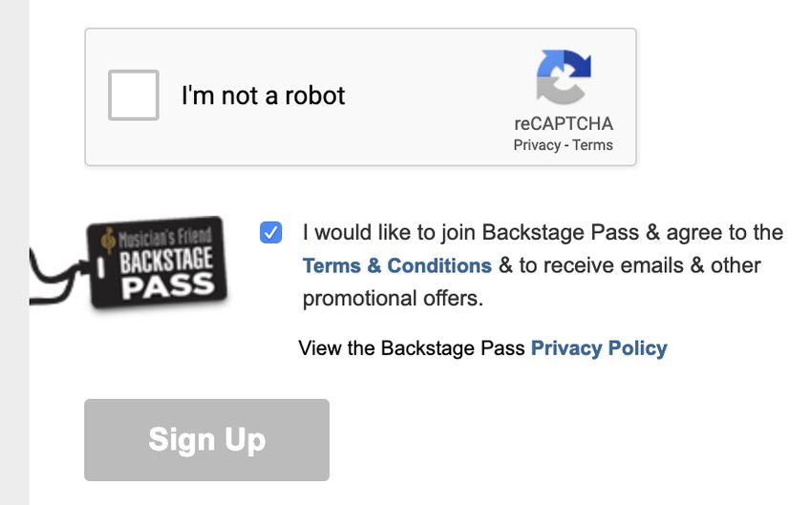
Task: Click the 'View the Backstage Pass' text
Action: pyautogui.click(x=412, y=348)
